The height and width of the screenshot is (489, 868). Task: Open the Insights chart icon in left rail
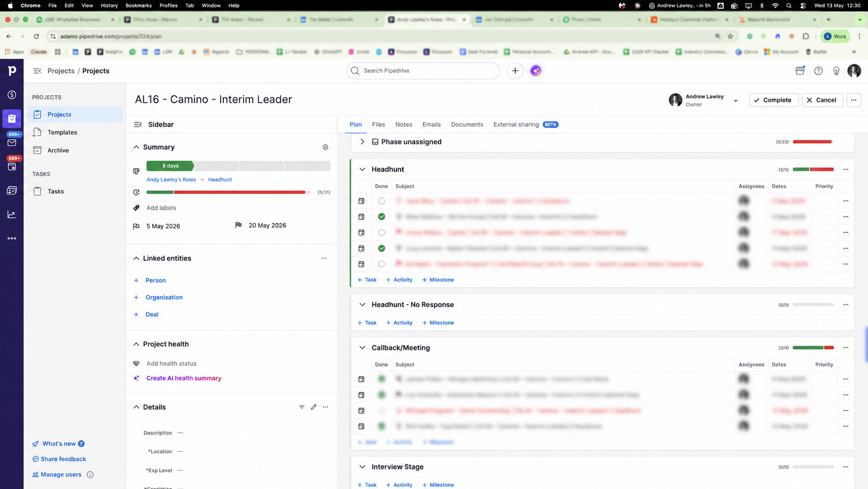[11, 215]
